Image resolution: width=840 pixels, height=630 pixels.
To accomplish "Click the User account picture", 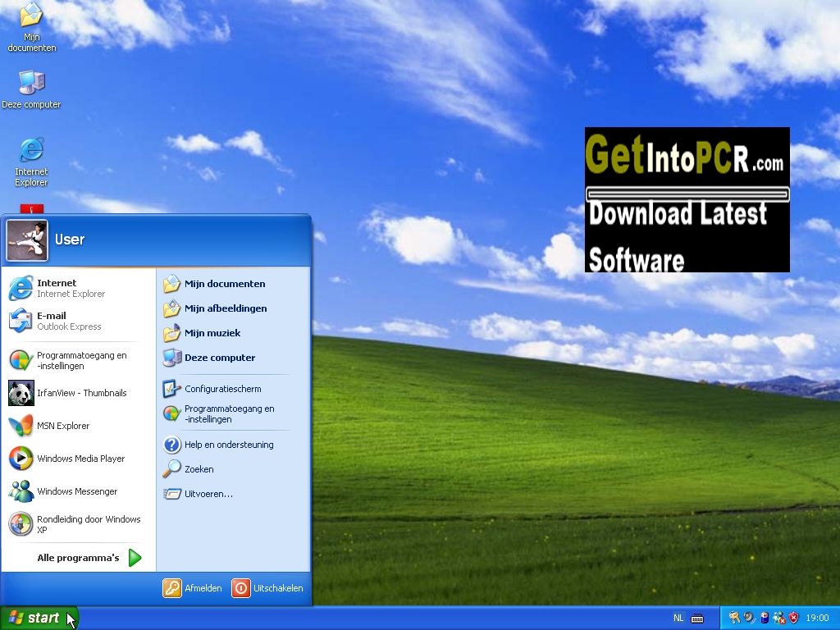I will [x=27, y=240].
